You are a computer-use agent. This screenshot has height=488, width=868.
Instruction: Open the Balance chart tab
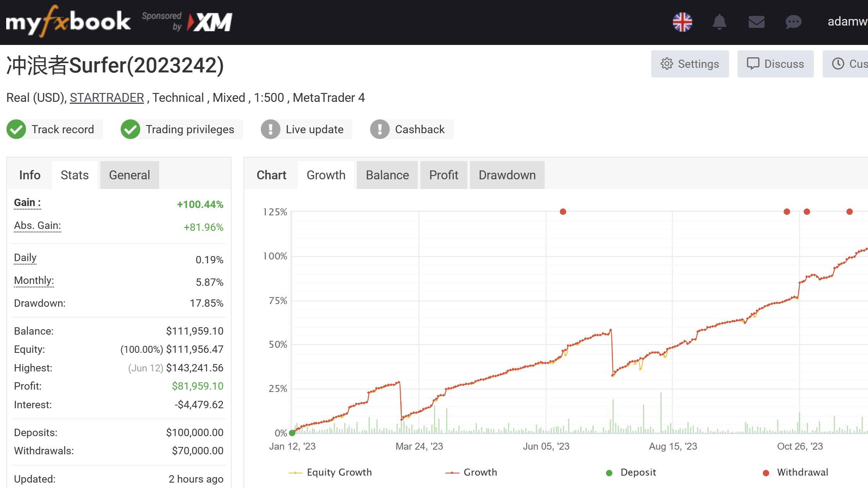[x=387, y=175]
